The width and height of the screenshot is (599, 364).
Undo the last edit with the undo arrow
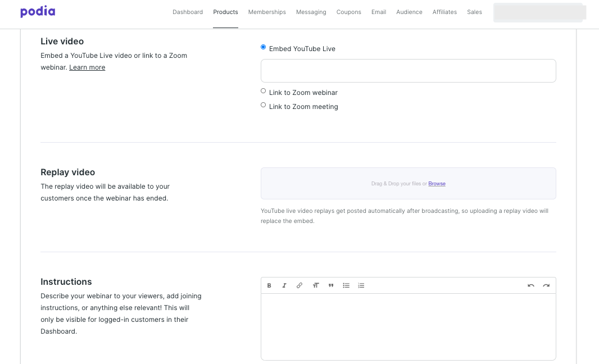[530, 285]
